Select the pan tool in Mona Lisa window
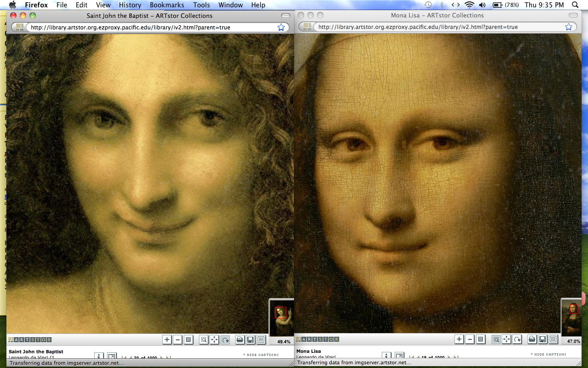 pos(506,339)
